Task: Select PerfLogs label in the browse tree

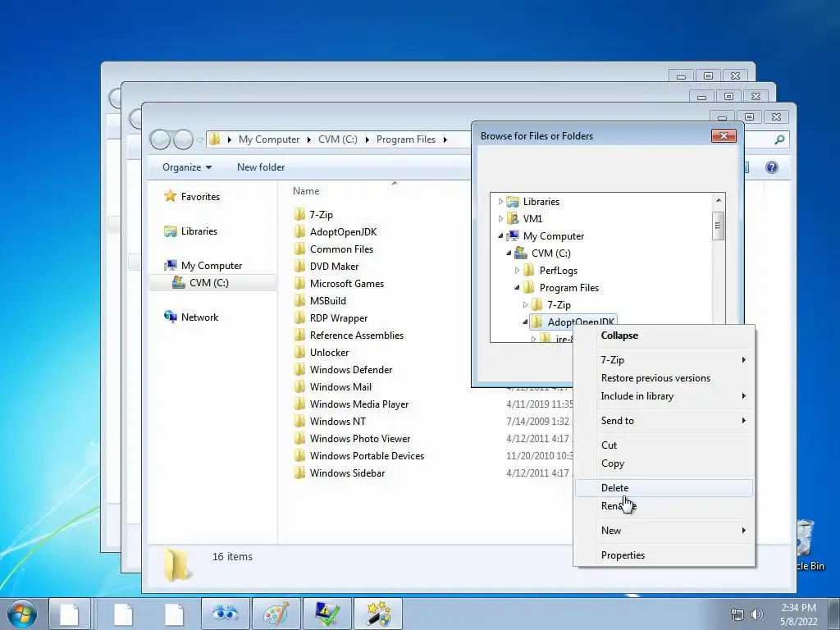Action: [x=558, y=271]
